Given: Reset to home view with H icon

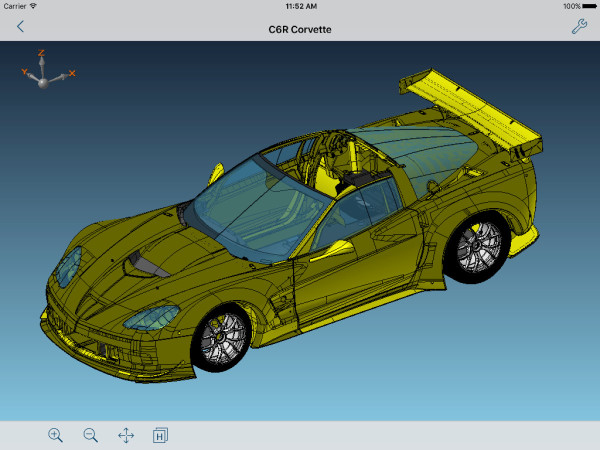Looking at the screenshot, I should tap(160, 435).
